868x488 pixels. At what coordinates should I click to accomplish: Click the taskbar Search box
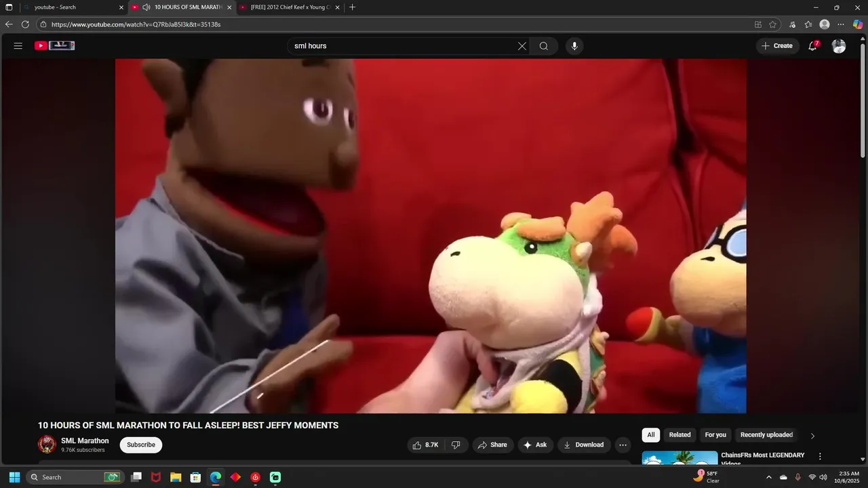(75, 477)
